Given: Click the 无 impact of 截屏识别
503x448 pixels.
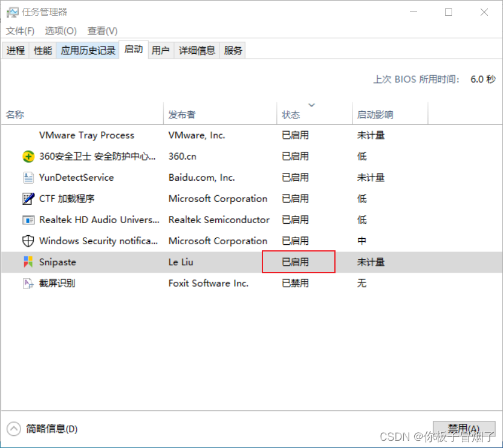Looking at the screenshot, I should click(362, 284).
